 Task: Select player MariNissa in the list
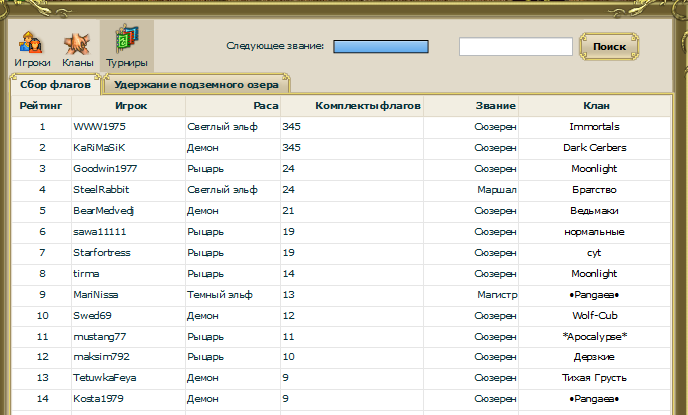[x=95, y=294]
